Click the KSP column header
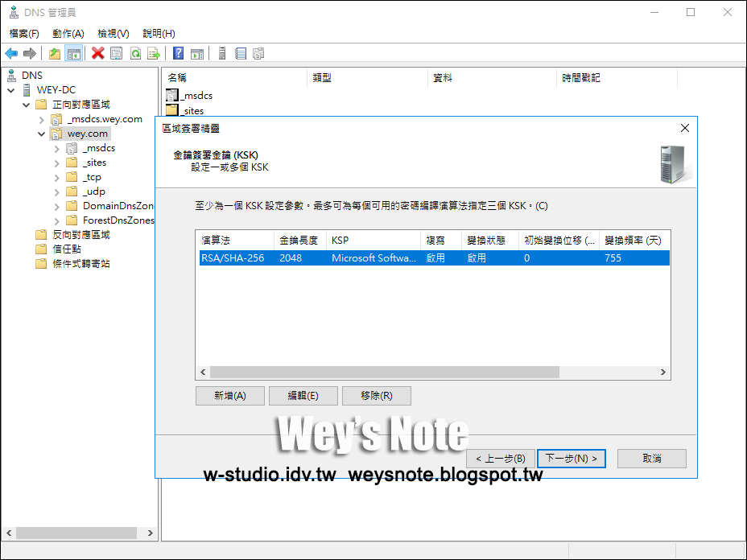747x560 pixels. [x=373, y=241]
